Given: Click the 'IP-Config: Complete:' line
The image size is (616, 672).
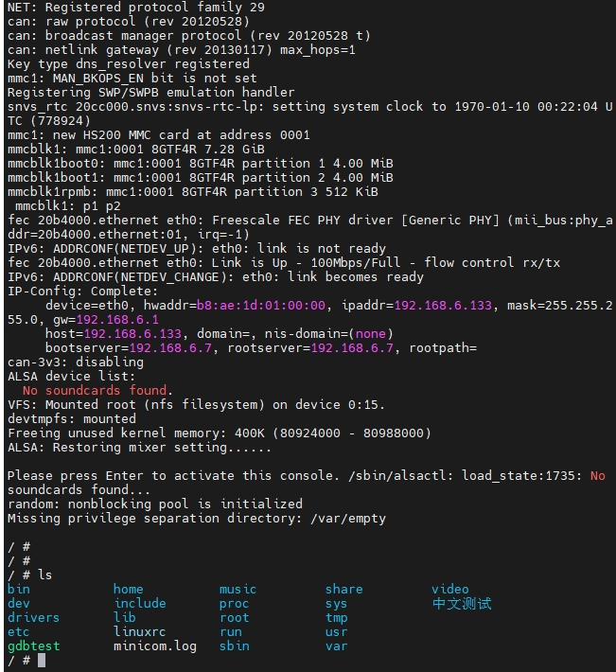Looking at the screenshot, I should [82, 292].
